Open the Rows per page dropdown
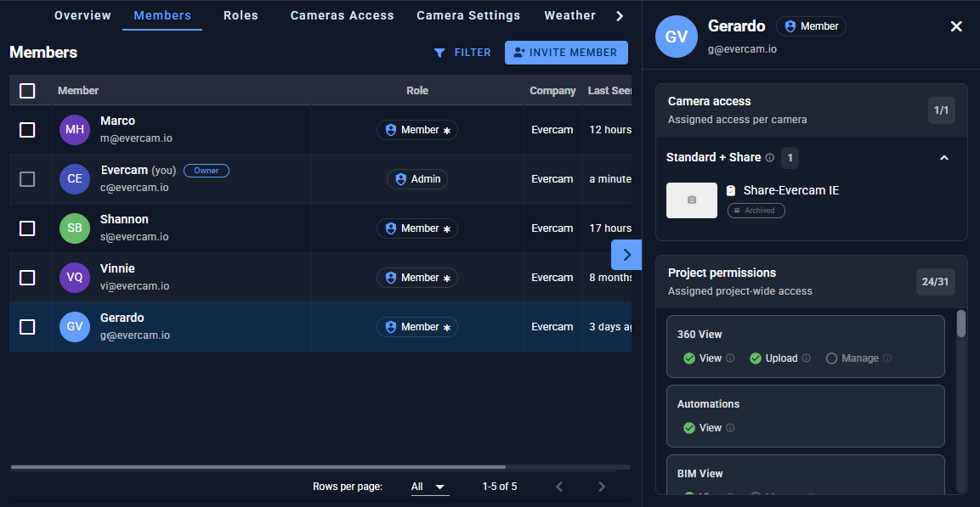This screenshot has width=980, height=507. pos(429,487)
